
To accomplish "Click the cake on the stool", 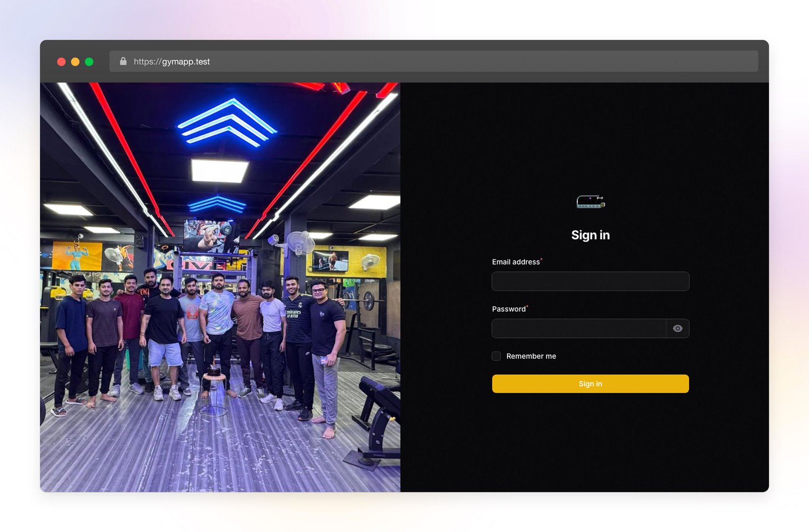I will tap(213, 371).
